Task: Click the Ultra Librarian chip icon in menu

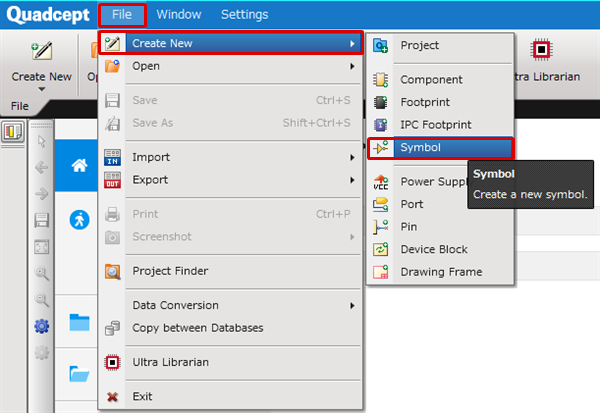Action: coord(112,362)
